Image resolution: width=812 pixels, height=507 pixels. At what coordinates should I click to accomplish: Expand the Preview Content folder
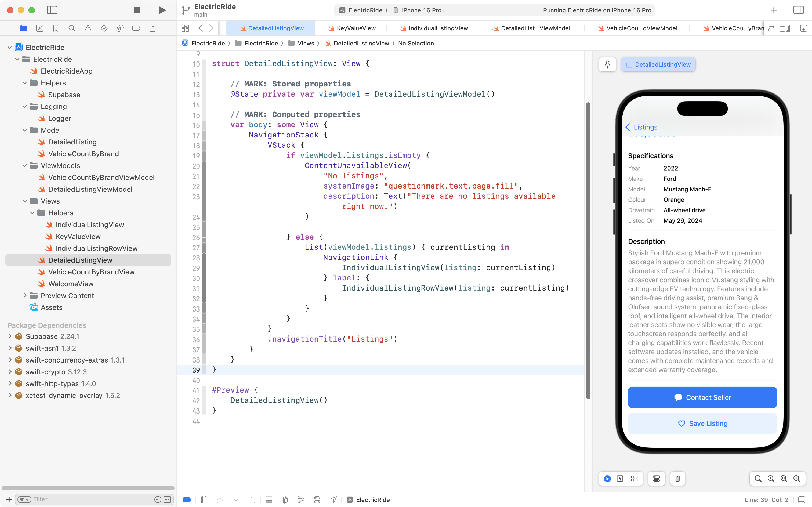pyautogui.click(x=25, y=295)
